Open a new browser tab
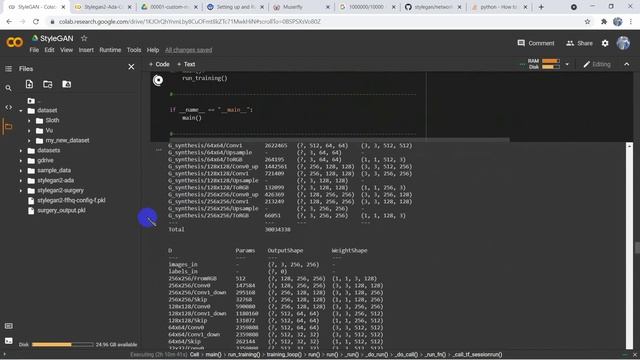This screenshot has width=640, height=360. point(541,7)
